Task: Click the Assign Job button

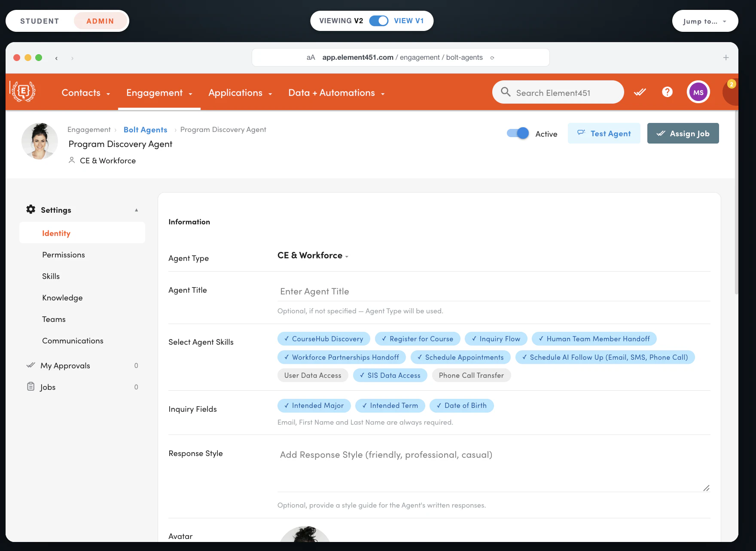Action: pos(683,133)
